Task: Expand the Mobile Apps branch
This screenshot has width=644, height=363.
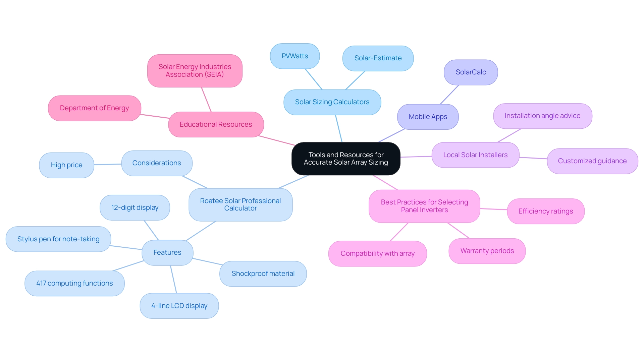Action: click(x=429, y=116)
